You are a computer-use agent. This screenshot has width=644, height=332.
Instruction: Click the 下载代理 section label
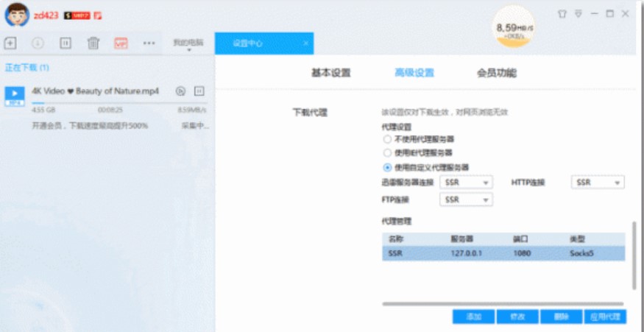[310, 113]
